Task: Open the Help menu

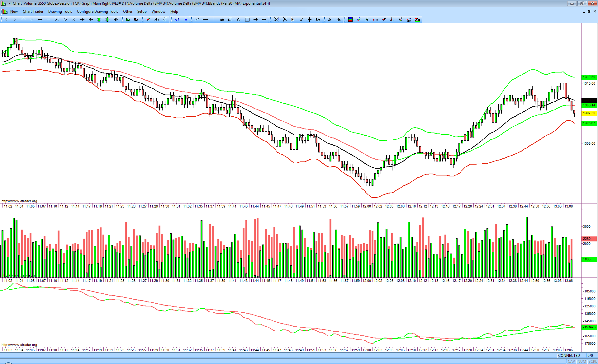Action: (x=174, y=12)
